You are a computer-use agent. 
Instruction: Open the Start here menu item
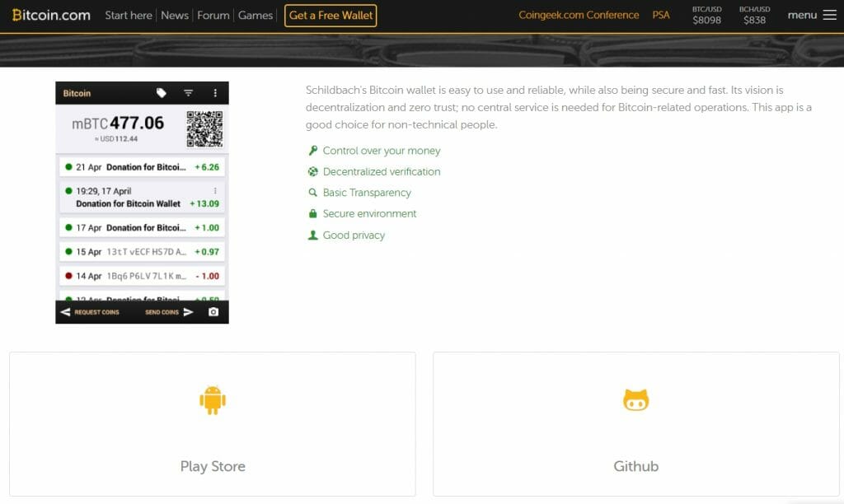pyautogui.click(x=129, y=16)
